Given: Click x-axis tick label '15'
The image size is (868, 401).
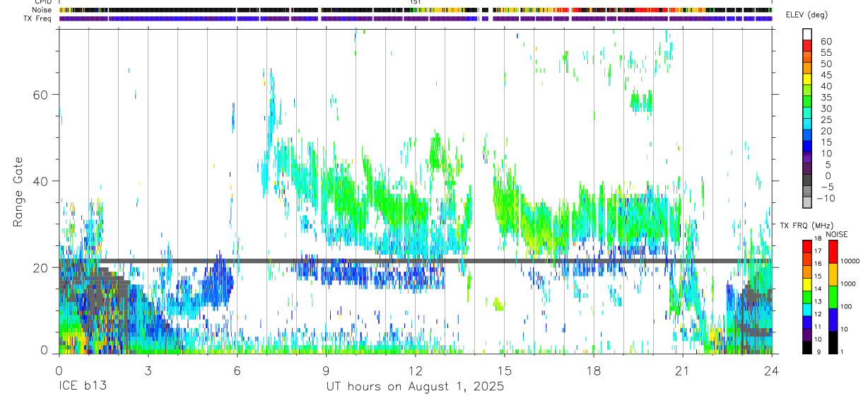Looking at the screenshot, I should pyautogui.click(x=504, y=370).
